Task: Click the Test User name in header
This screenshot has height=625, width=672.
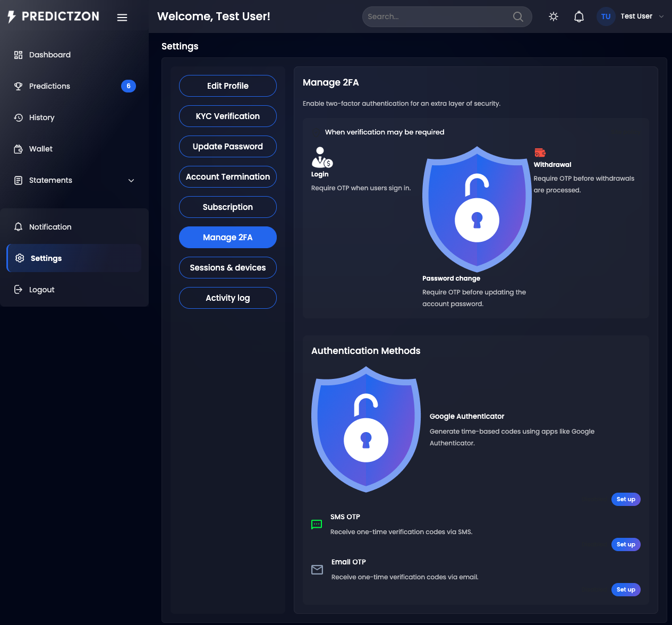Action: (x=636, y=16)
